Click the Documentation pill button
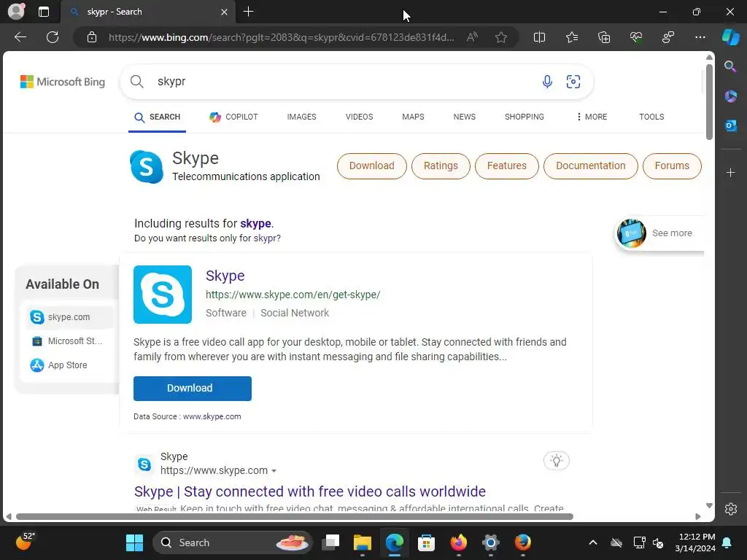 tap(590, 166)
